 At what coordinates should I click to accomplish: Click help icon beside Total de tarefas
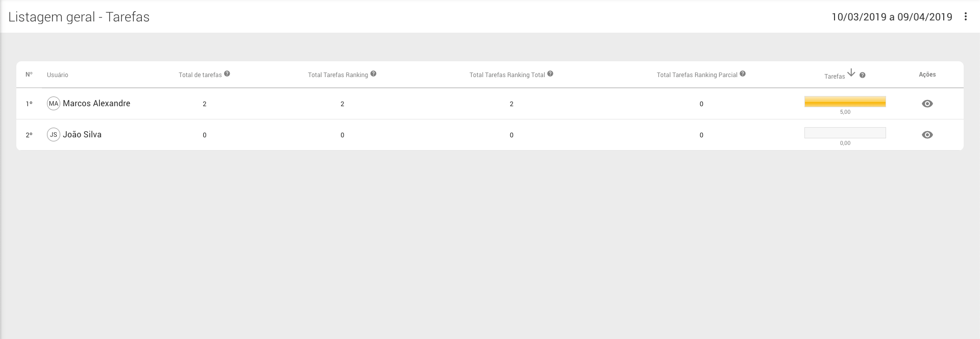[227, 74]
